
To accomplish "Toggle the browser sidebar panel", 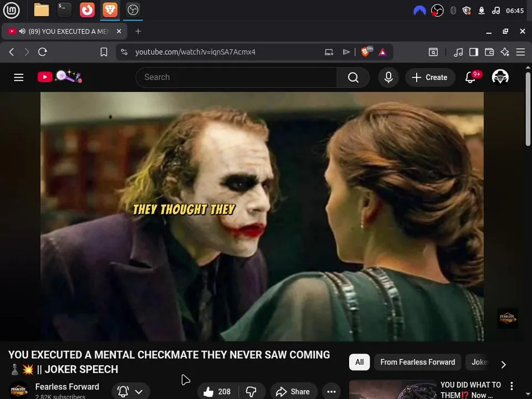I will (474, 52).
